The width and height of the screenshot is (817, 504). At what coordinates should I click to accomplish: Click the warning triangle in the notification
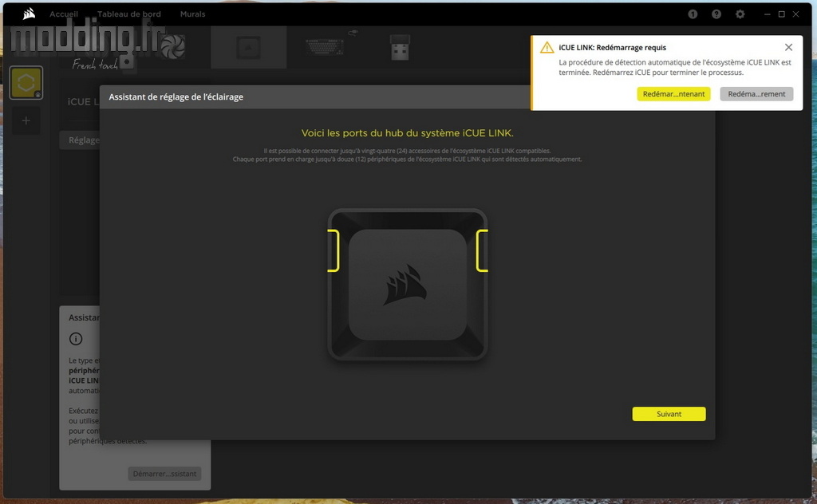[547, 47]
